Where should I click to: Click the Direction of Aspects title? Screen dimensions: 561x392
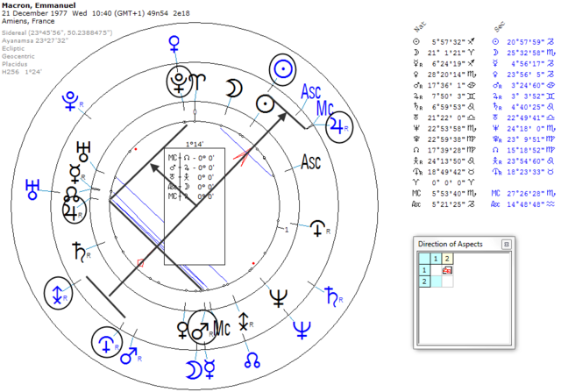tap(450, 244)
